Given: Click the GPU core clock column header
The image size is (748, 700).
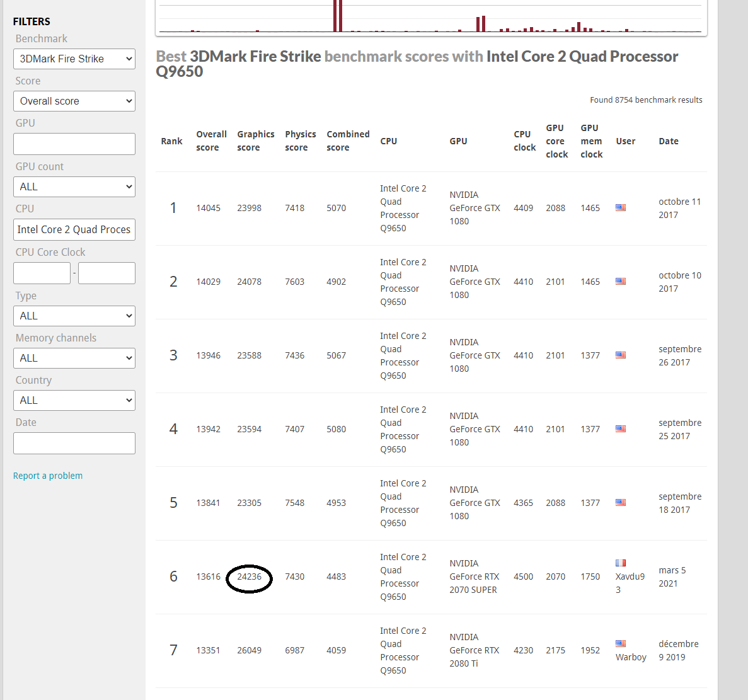Looking at the screenshot, I should click(x=556, y=141).
